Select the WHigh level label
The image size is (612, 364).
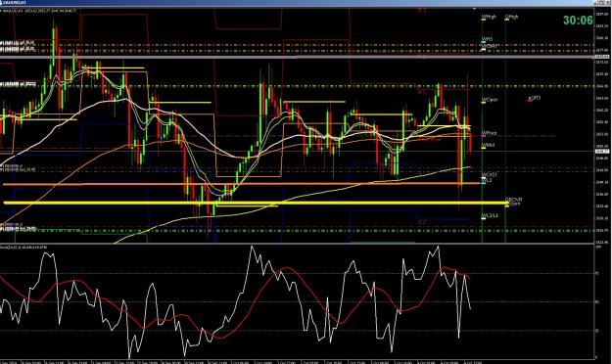[489, 17]
